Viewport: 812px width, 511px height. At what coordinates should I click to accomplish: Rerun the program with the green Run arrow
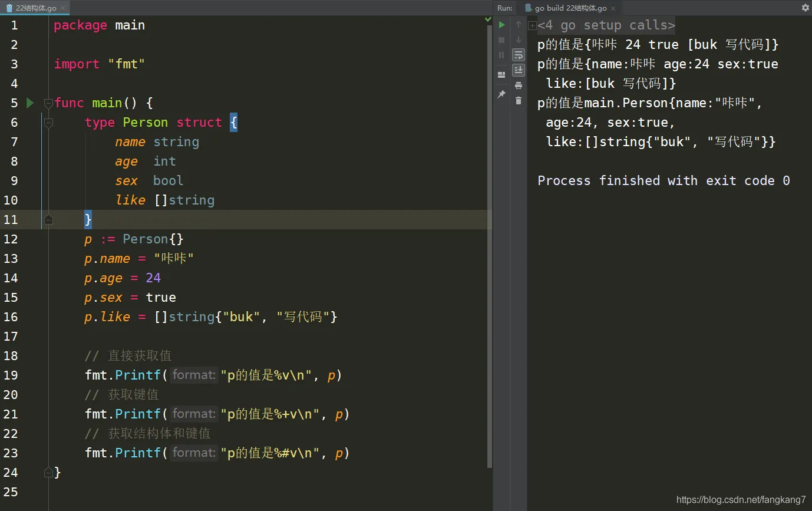pos(501,25)
